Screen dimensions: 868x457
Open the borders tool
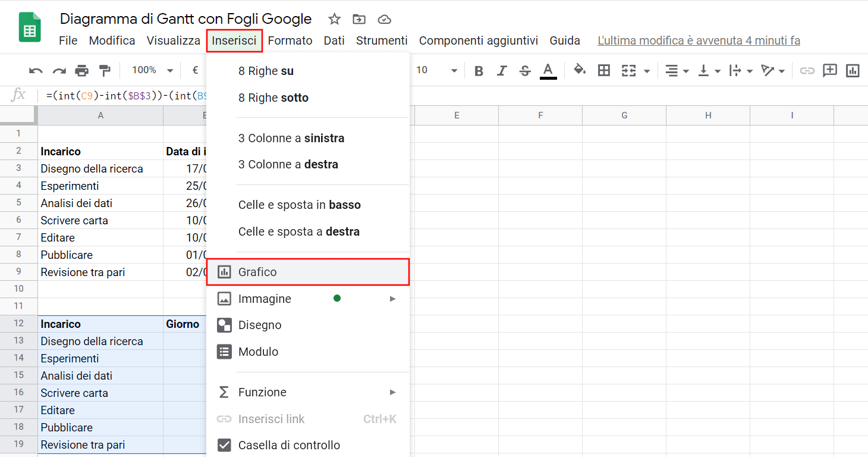[x=604, y=70]
